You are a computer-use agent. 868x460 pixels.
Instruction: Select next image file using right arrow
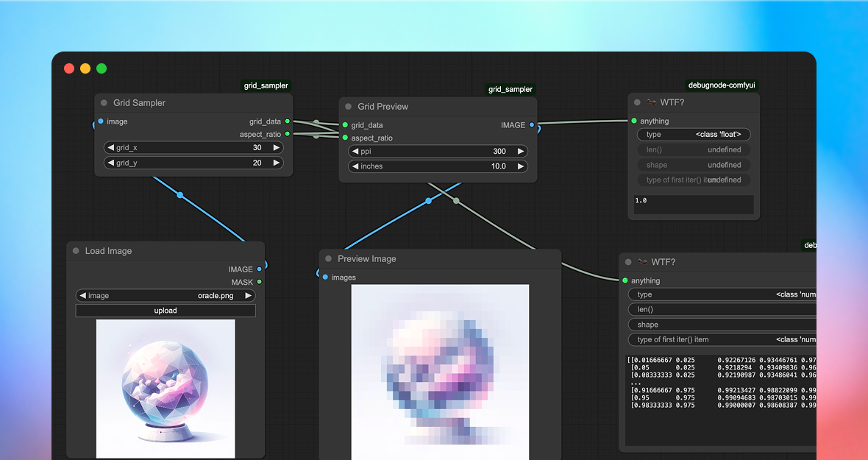tap(249, 296)
